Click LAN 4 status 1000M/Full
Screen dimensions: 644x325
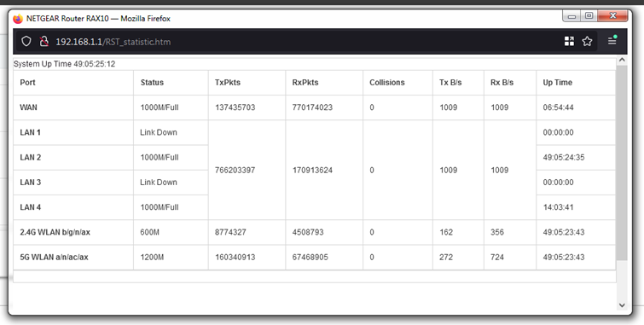pos(160,207)
